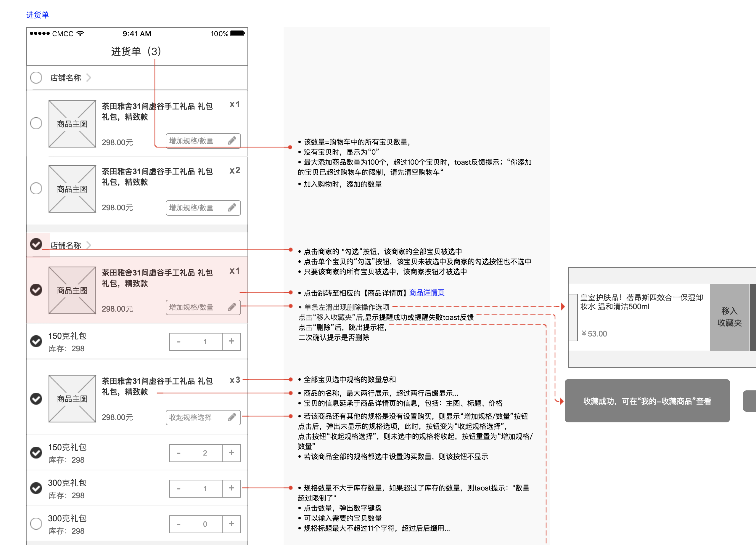756x545 pixels.
Task: Uncheck the 300克礼包 row with quantity 1
Action: click(36, 488)
